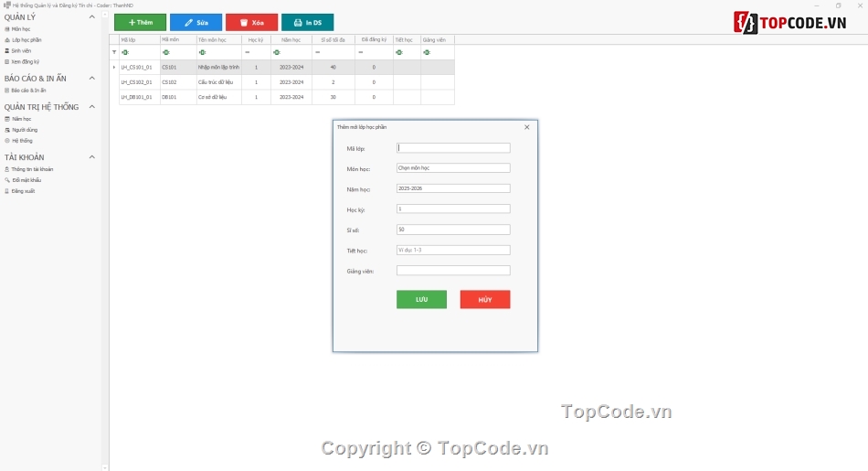Screen dimensions: 868x471
Task: Open the Học kỳ column filter equals icon
Action: (x=248, y=52)
